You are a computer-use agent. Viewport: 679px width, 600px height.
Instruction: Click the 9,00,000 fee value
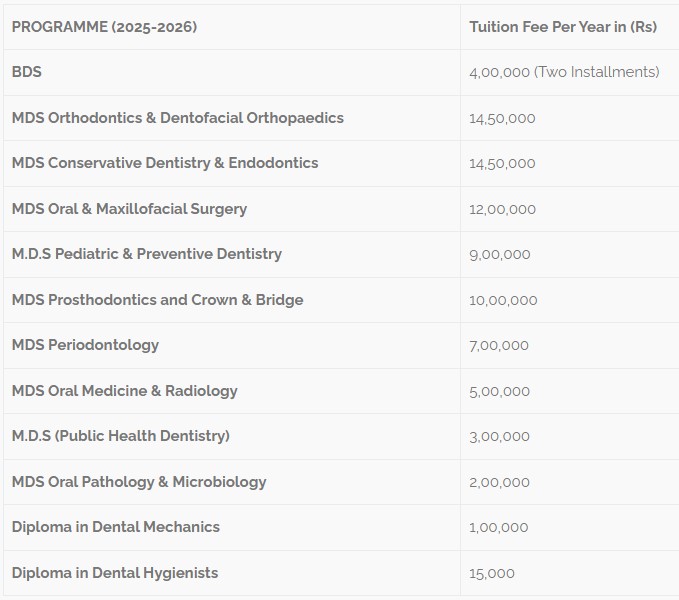coord(500,255)
